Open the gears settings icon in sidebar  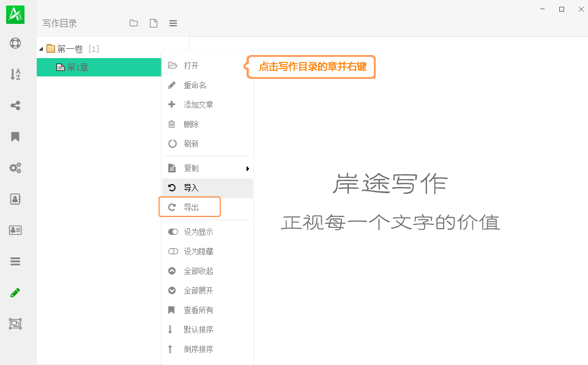(15, 168)
